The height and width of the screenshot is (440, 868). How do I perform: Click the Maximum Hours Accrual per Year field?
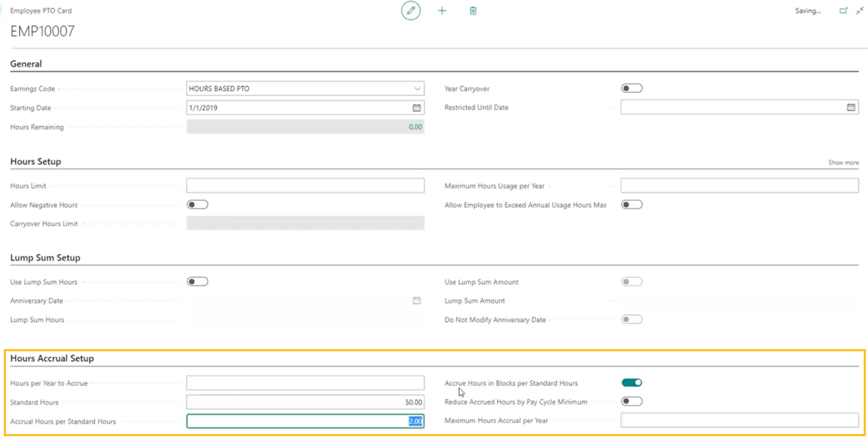(x=739, y=421)
